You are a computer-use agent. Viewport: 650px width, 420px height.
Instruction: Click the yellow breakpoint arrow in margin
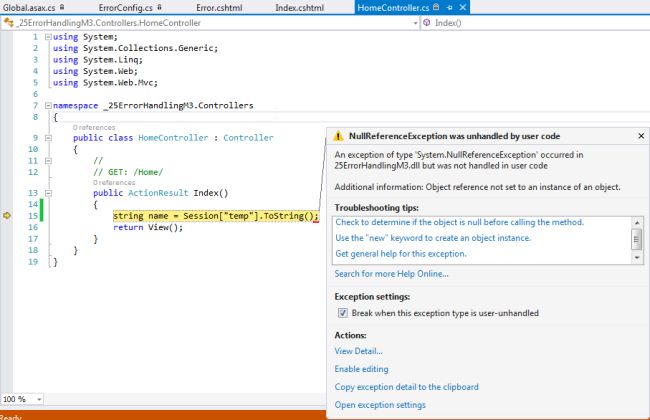point(6,215)
